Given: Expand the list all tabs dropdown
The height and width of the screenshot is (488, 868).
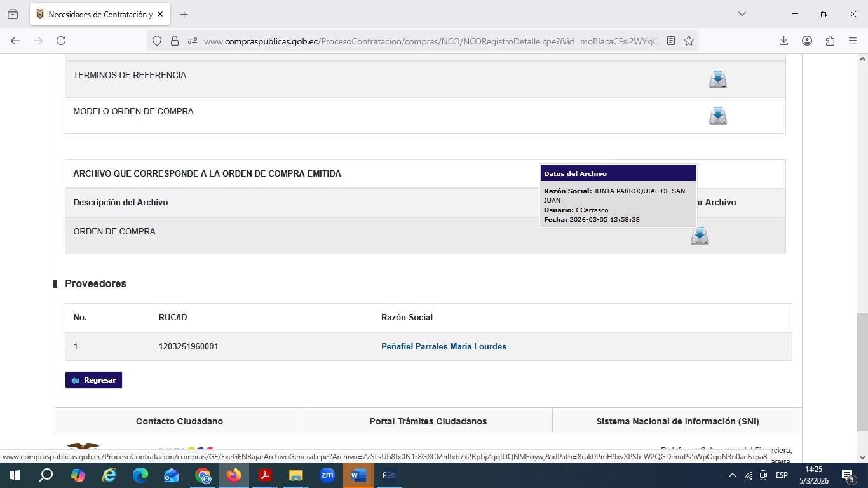Looking at the screenshot, I should pos(742,14).
